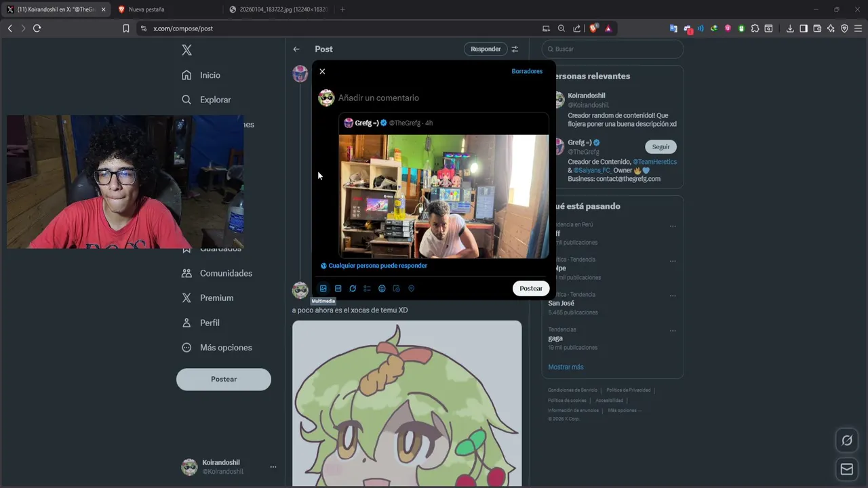Open Brave Rewards triangle icon
The height and width of the screenshot is (488, 868).
(x=608, y=28)
